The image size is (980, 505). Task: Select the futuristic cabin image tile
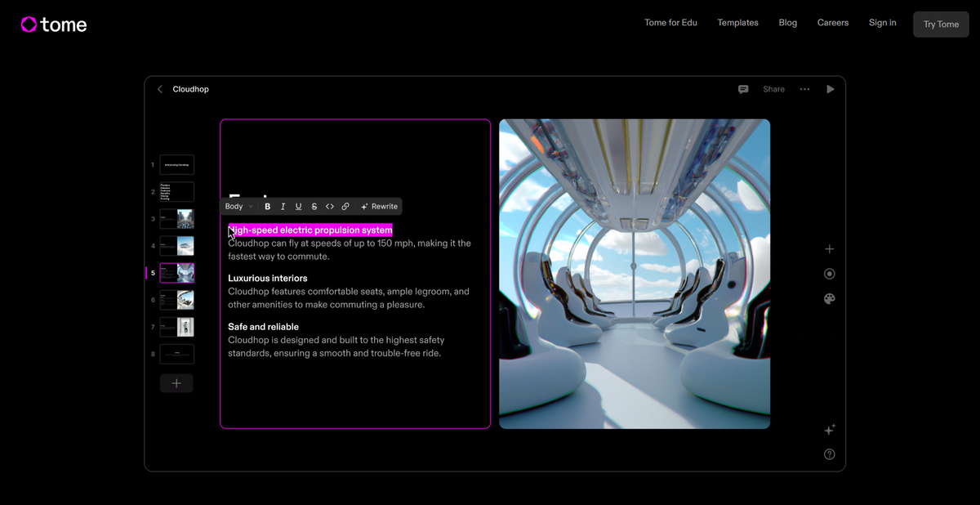(635, 274)
